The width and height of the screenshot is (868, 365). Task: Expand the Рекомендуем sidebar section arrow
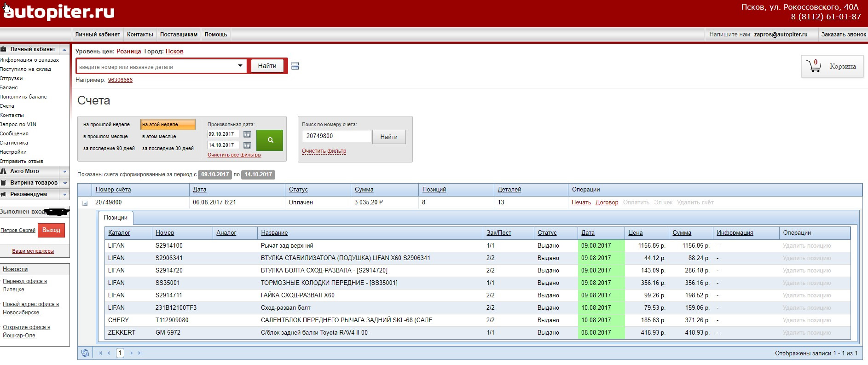[65, 194]
